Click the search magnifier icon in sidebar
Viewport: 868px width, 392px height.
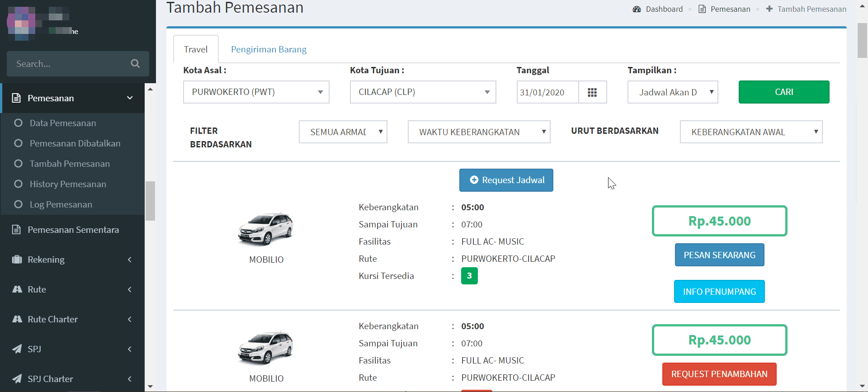click(135, 64)
